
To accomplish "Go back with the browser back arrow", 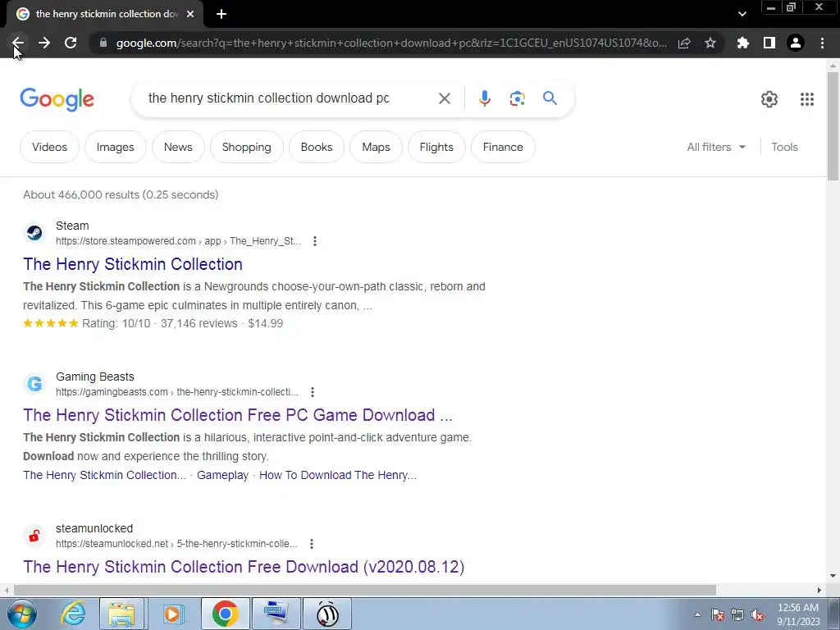I will pos(18,43).
